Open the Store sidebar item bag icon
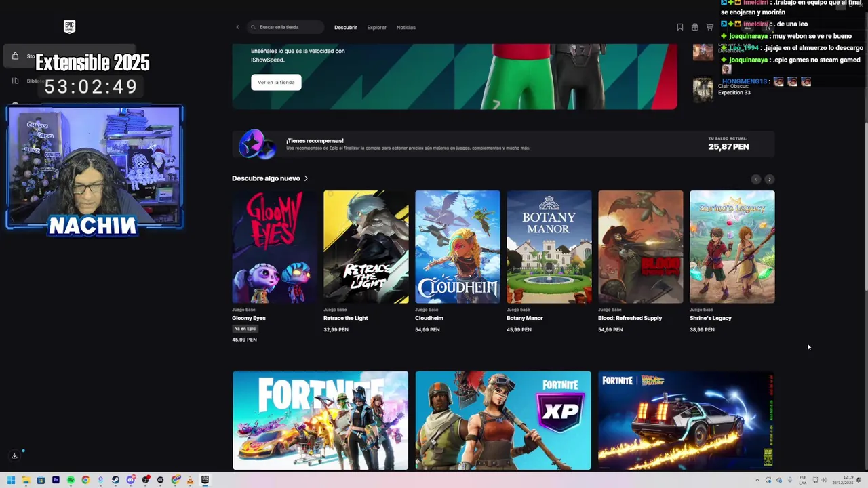Image resolution: width=868 pixels, height=488 pixels. [15, 56]
